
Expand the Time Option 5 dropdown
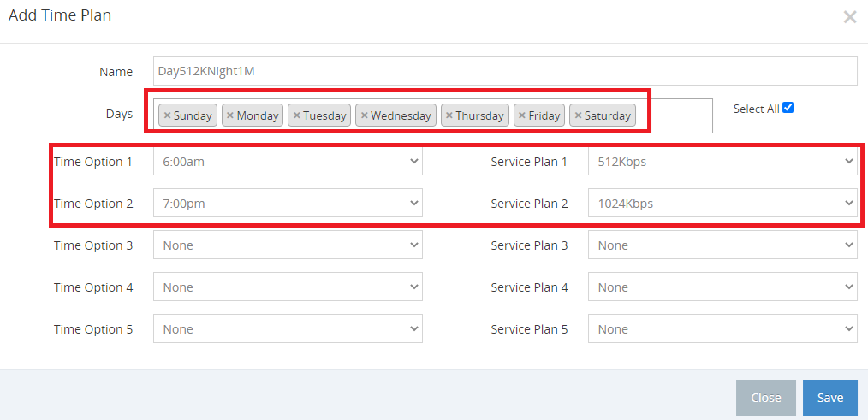[x=288, y=329]
